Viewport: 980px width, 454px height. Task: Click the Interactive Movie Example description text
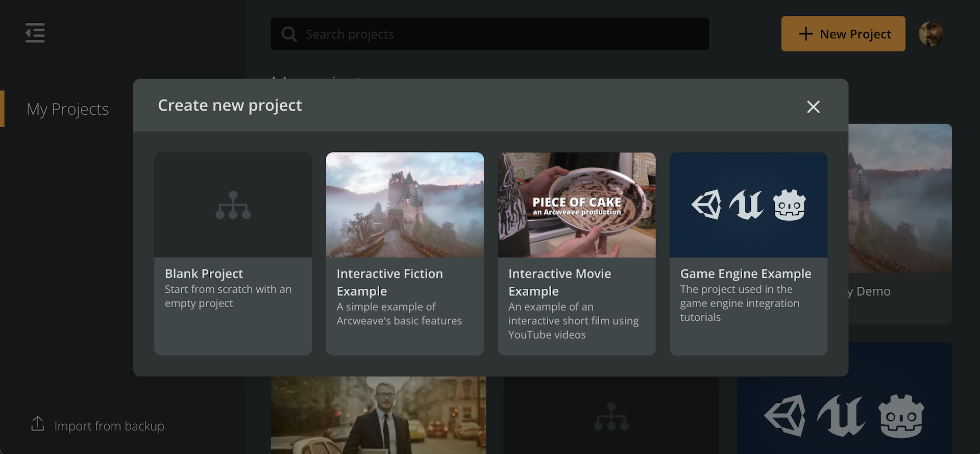point(573,321)
